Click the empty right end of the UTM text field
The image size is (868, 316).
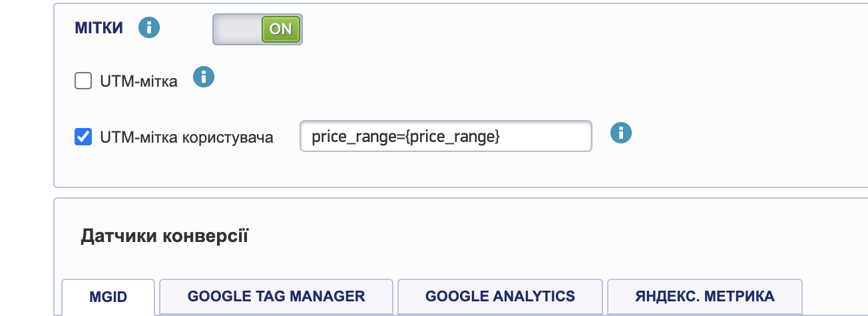point(559,137)
